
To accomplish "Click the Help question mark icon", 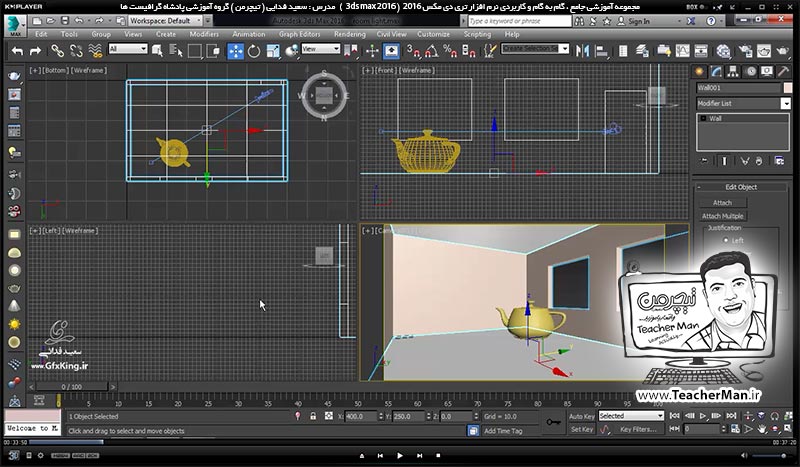I will (x=711, y=21).
